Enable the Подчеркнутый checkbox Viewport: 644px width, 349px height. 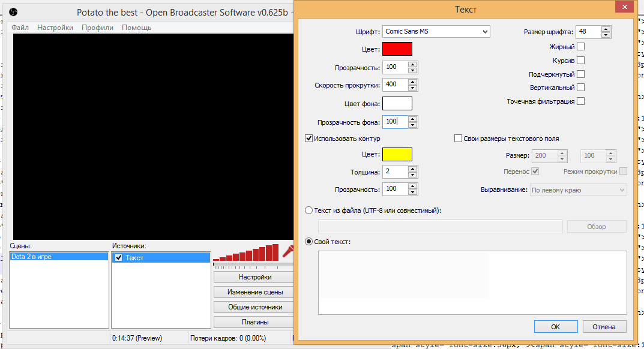581,74
